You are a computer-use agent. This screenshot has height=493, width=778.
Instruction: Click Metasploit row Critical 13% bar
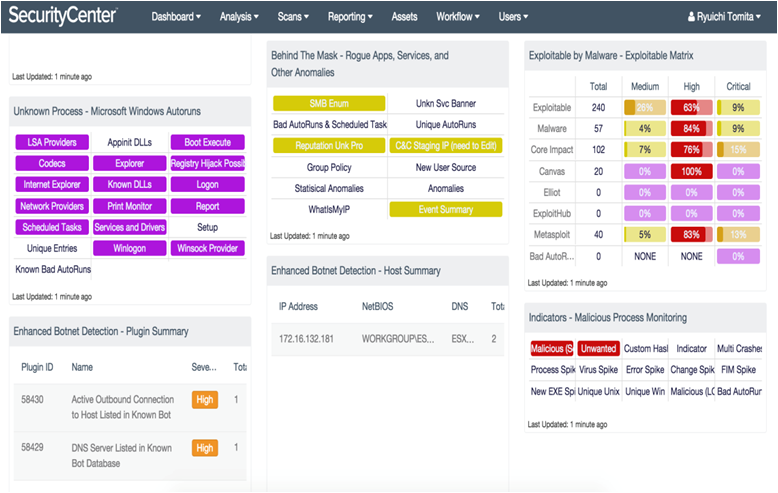click(738, 234)
